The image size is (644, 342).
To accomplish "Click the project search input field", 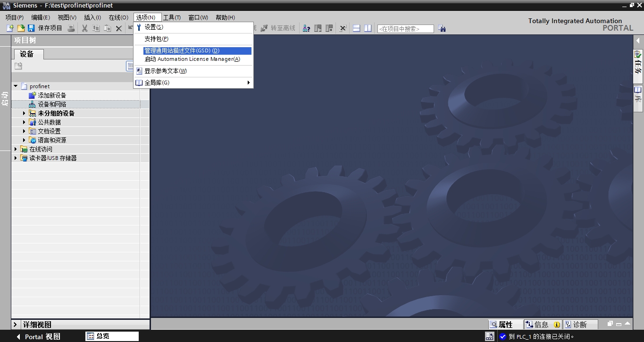I will click(x=405, y=29).
